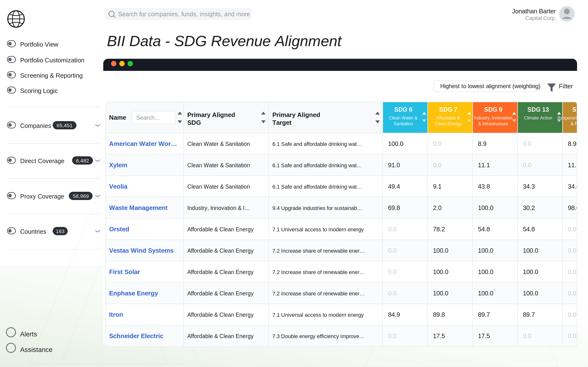588x367 pixels.
Task: Focus the Name column search box
Action: (154, 117)
